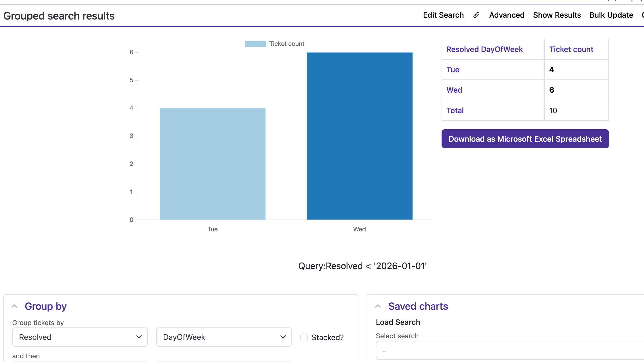Download as Microsoft Excel Spreadsheet
This screenshot has width=644, height=362.
click(x=525, y=139)
